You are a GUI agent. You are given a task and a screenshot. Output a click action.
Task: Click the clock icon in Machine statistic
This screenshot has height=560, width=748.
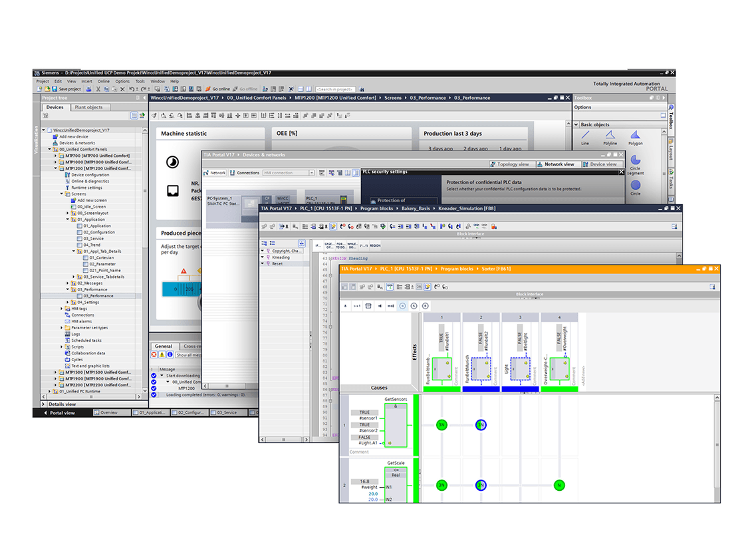(172, 162)
